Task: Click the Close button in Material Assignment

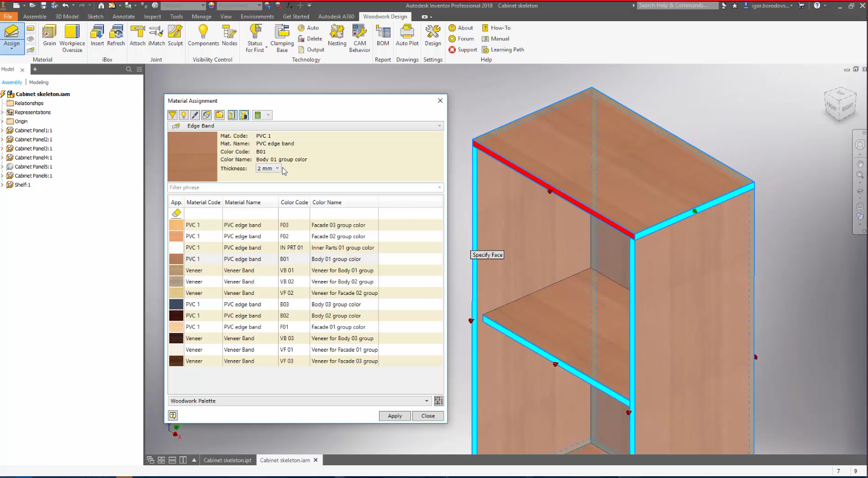Action: [x=428, y=416]
